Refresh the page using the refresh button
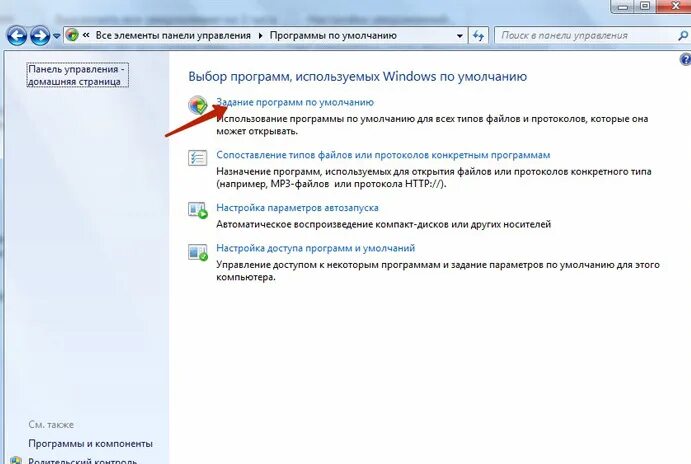This screenshot has height=464, width=691. [x=479, y=36]
